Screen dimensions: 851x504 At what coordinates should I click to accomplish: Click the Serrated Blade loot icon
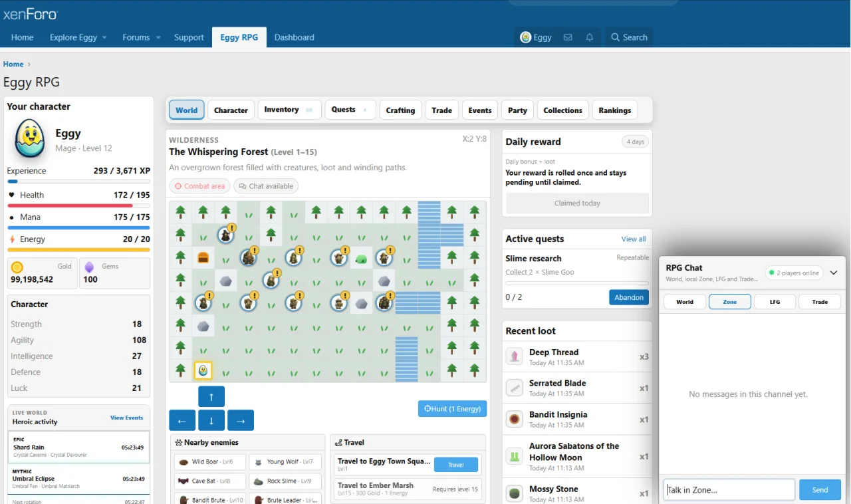click(514, 388)
